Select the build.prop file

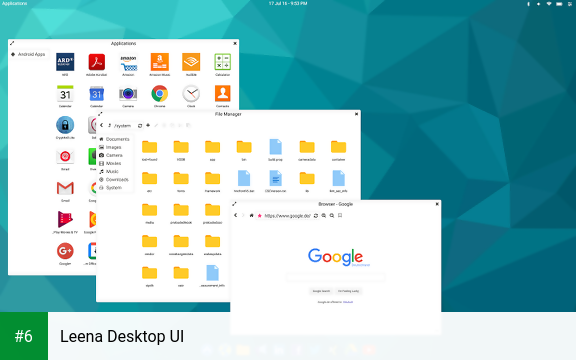click(276, 147)
